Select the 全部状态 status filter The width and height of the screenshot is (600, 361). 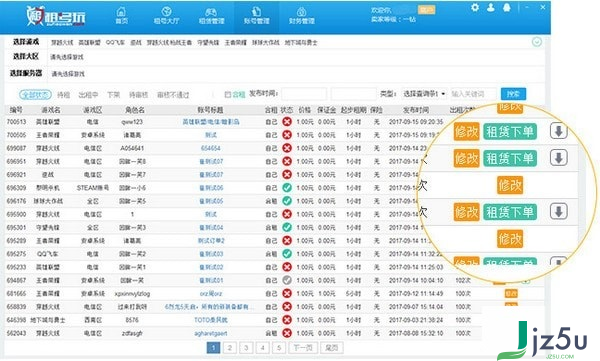(35, 95)
